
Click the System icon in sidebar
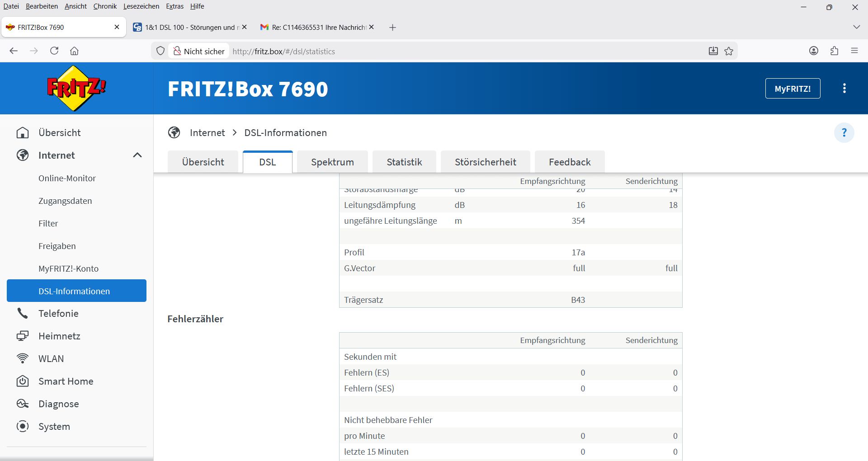[23, 427]
